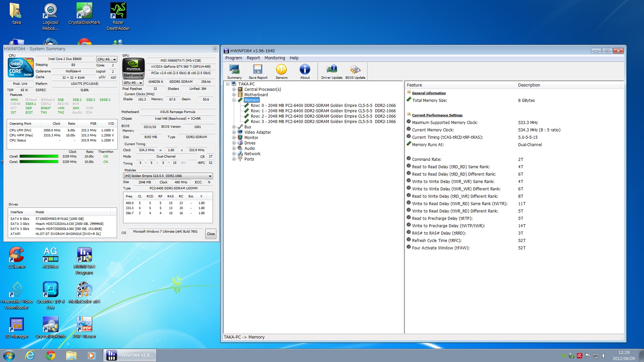Select Row: 2 memory module entry
The width and height of the screenshot is (644, 362).
[x=323, y=116]
